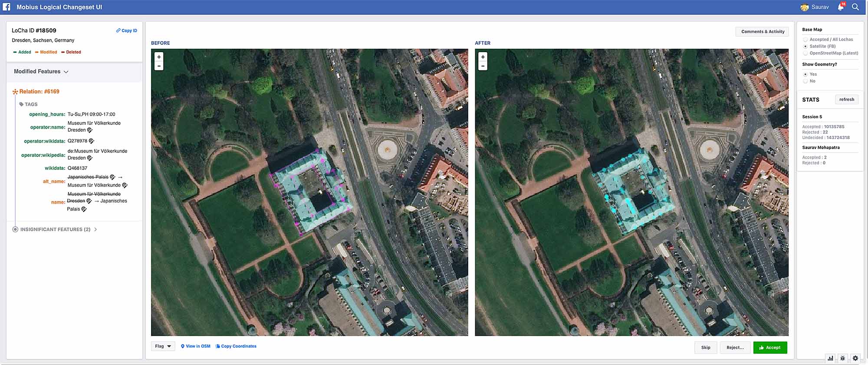868x365 pixels.
Task: Toggle the Insignificant Features circle marker
Action: click(x=15, y=229)
